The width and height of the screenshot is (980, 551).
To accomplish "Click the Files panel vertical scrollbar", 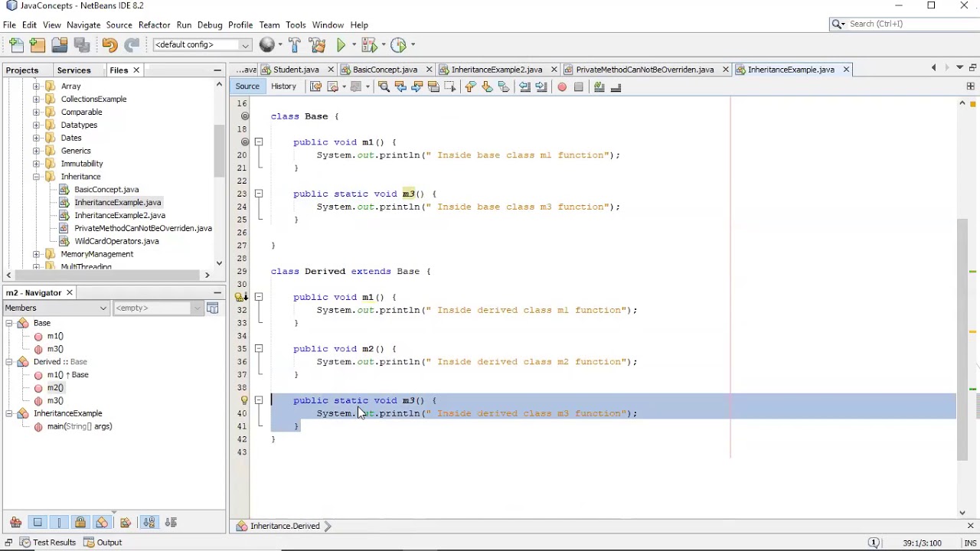I will [220, 150].
